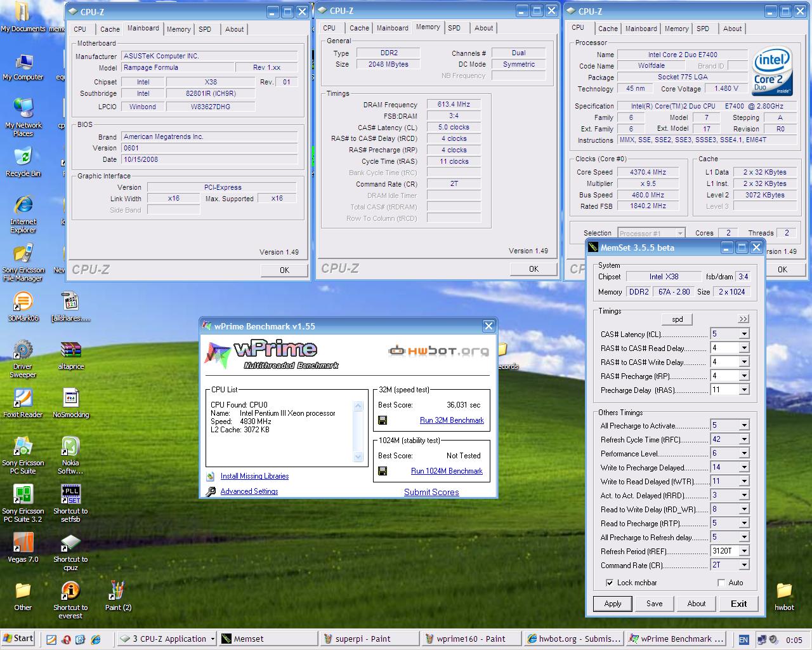This screenshot has width=812, height=650.
Task: Launch the Foxit Reader icon
Action: [x=23, y=403]
